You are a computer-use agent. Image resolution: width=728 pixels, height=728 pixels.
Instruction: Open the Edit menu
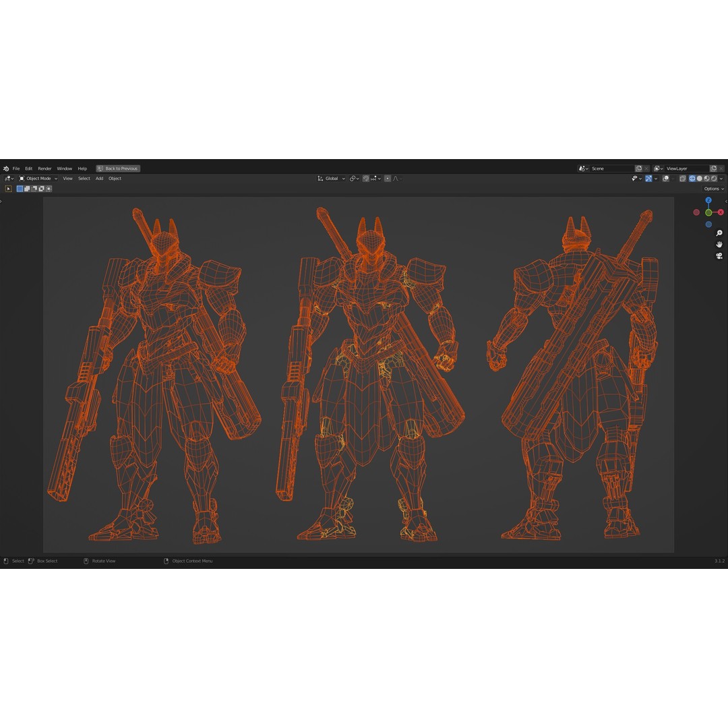29,169
